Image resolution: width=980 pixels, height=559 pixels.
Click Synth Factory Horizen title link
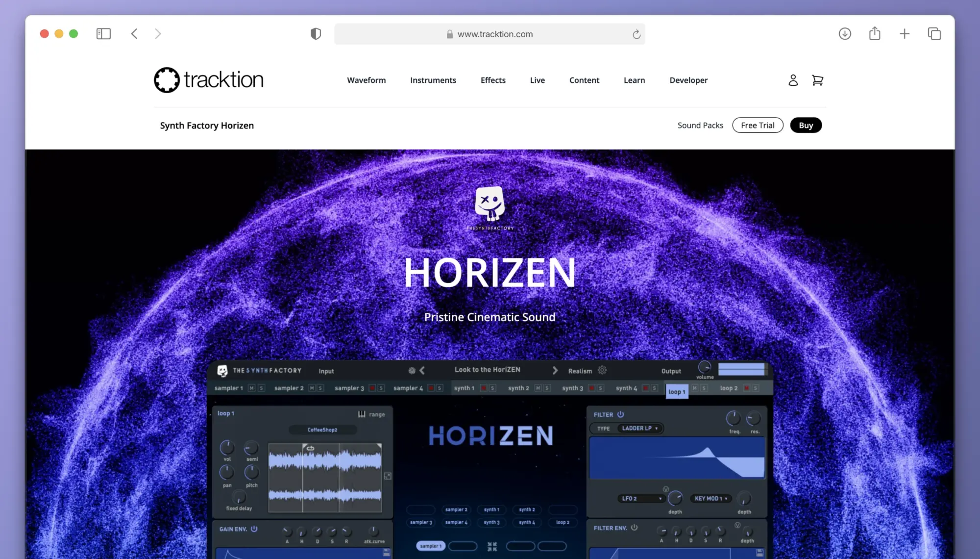(x=207, y=126)
